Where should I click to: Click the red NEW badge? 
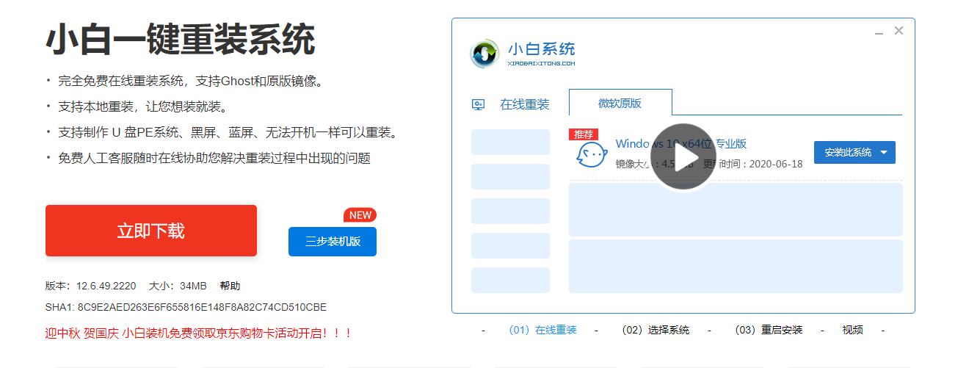(360, 215)
